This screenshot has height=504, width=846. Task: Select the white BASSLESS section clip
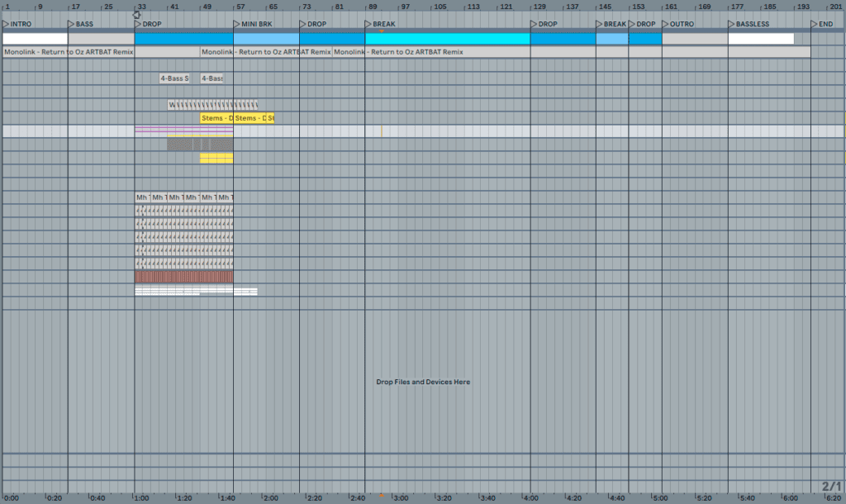click(x=760, y=38)
